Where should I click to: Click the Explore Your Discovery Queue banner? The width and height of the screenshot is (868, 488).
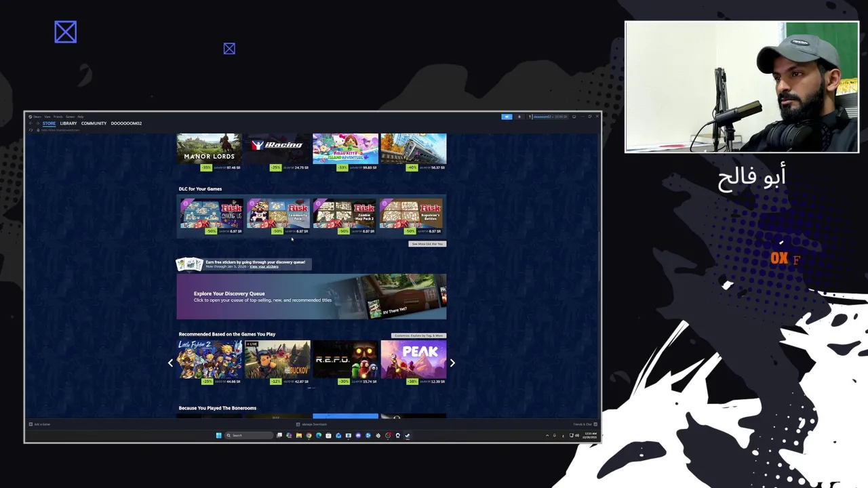click(x=311, y=296)
